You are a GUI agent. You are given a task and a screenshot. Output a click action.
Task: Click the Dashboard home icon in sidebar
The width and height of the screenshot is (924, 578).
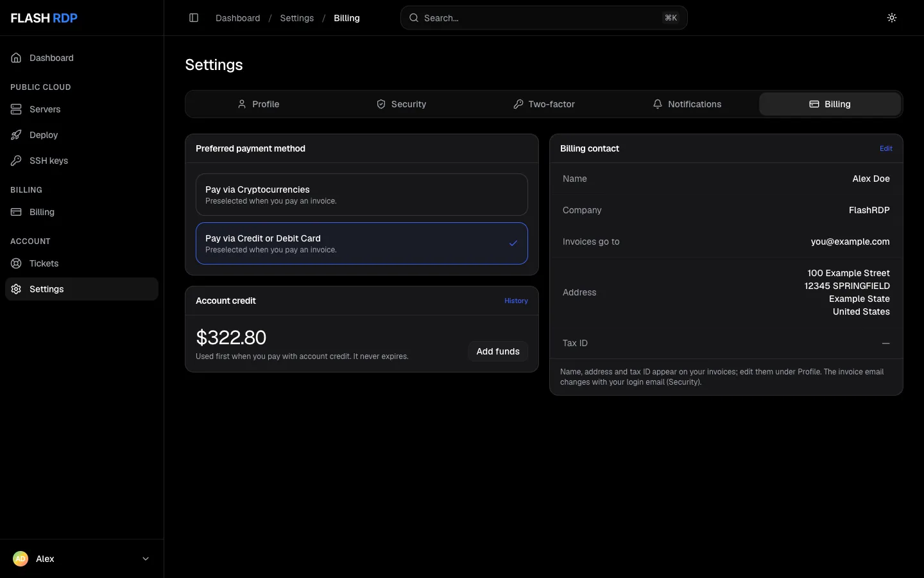[16, 58]
